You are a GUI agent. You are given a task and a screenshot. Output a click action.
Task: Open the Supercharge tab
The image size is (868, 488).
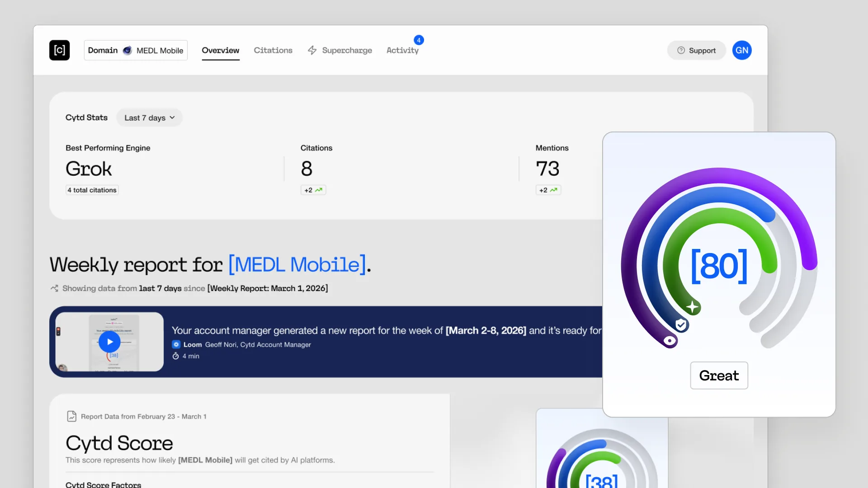[x=340, y=50]
